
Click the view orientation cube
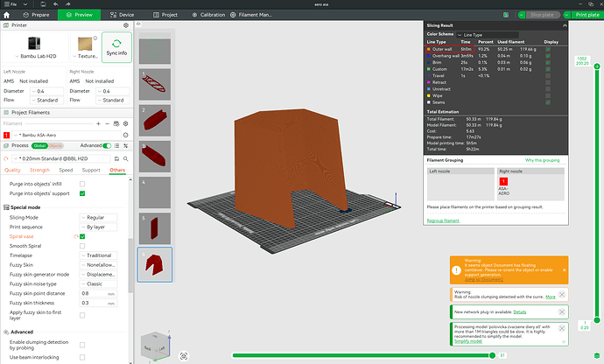click(155, 346)
